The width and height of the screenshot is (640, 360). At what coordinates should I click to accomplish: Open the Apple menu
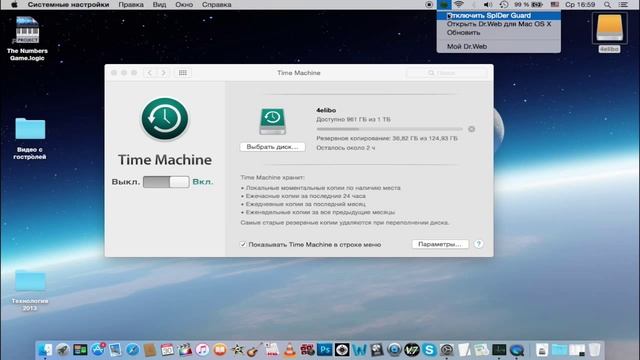(x=14, y=4)
